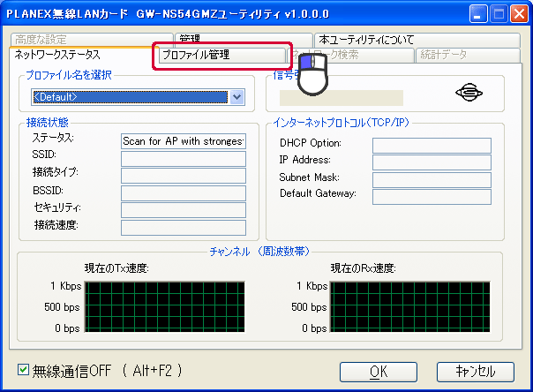Click the キャンセル button
The width and height of the screenshot is (533, 392).
pyautogui.click(x=476, y=372)
